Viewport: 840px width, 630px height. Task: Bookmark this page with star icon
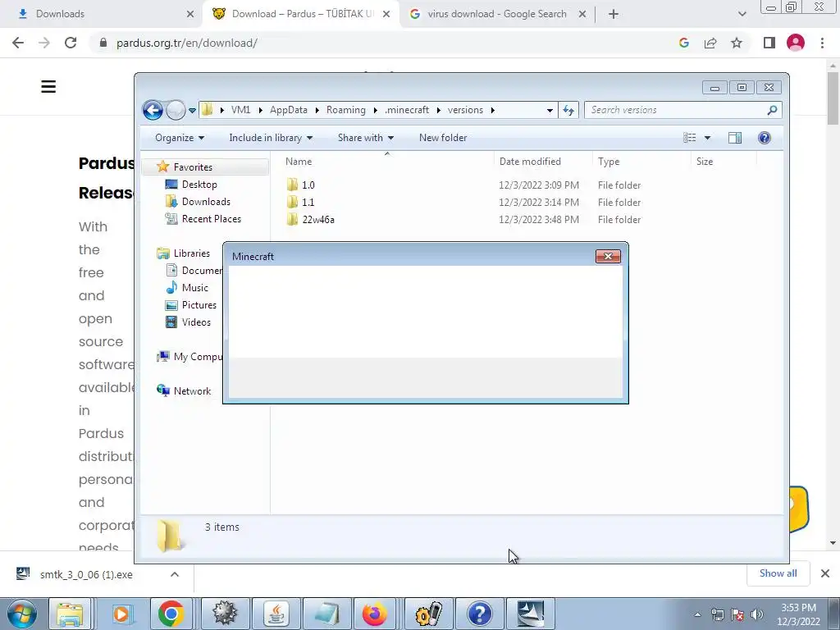[x=737, y=43]
